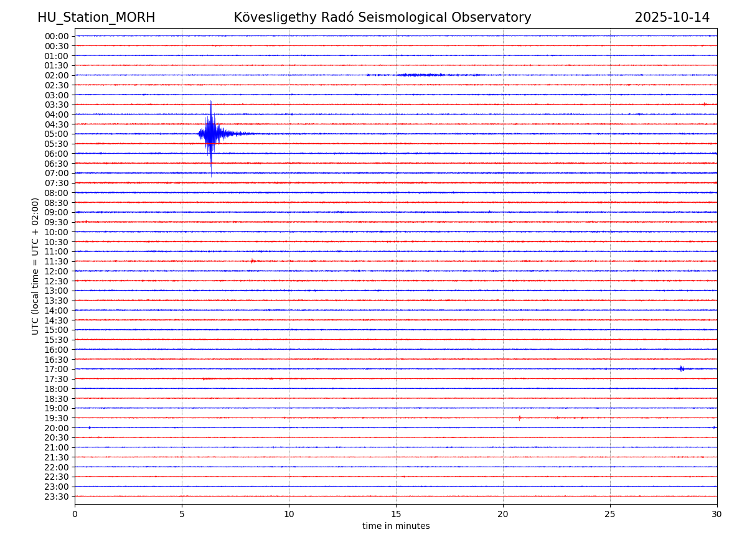Click the 2025-10-14 date label
This screenshot has height=560, width=747.
[672, 17]
